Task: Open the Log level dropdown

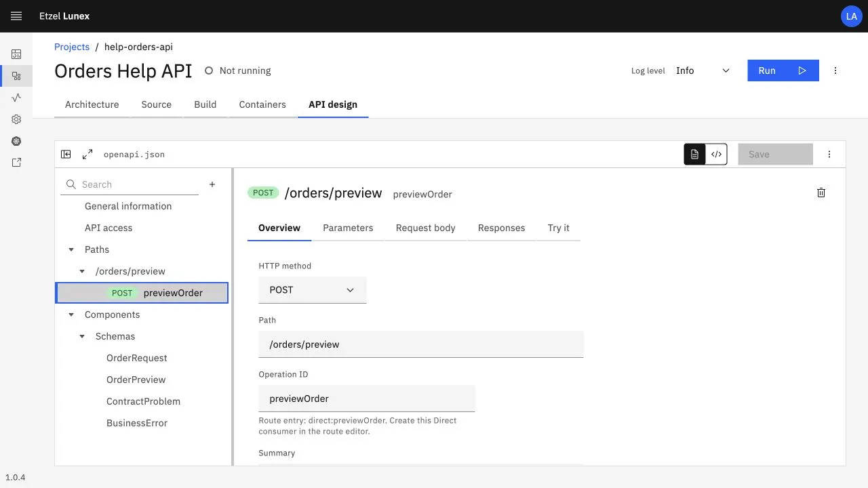Action: point(703,70)
